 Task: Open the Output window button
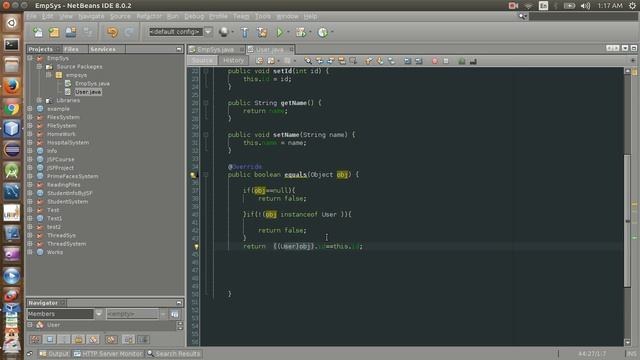[x=55, y=354]
